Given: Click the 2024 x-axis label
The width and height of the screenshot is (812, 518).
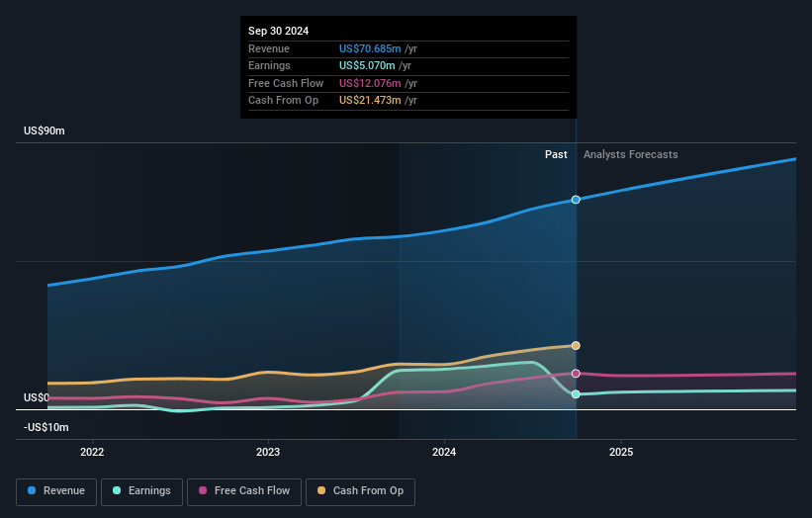Looking at the screenshot, I should pos(444,452).
